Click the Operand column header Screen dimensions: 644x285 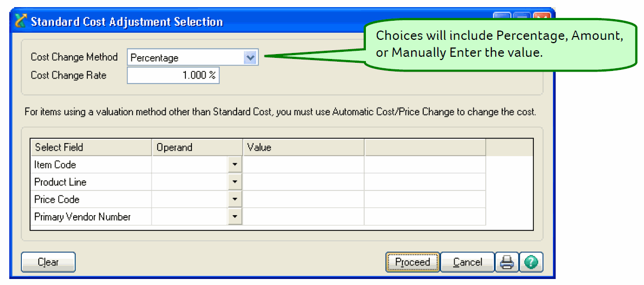197,147
